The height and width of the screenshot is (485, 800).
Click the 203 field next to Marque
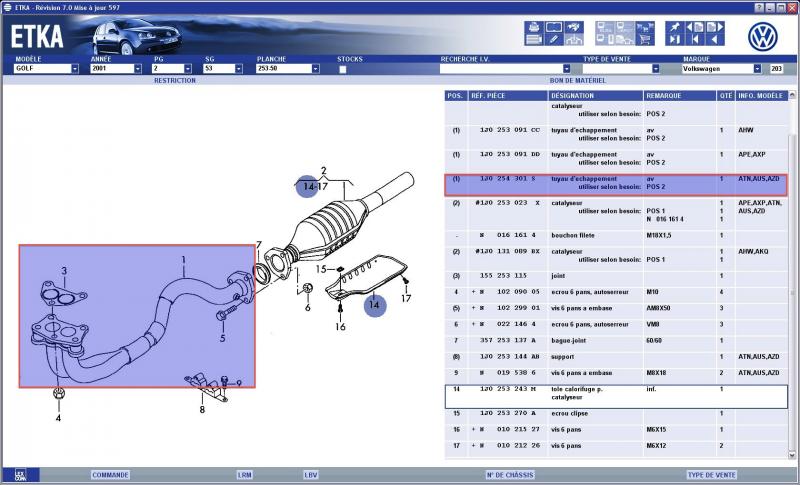(x=776, y=69)
